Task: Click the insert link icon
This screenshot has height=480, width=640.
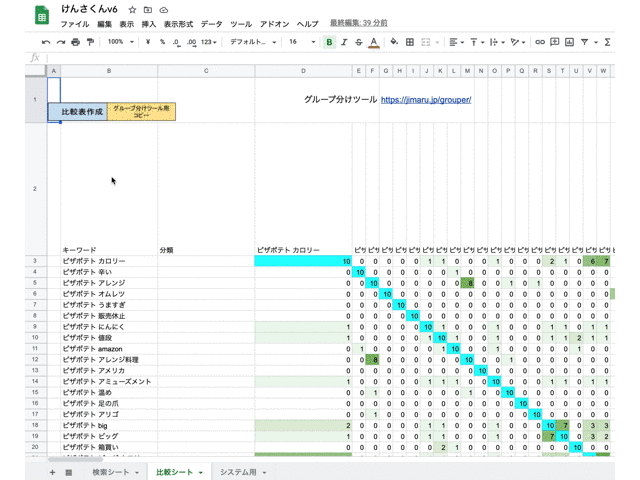Action: 540,42
